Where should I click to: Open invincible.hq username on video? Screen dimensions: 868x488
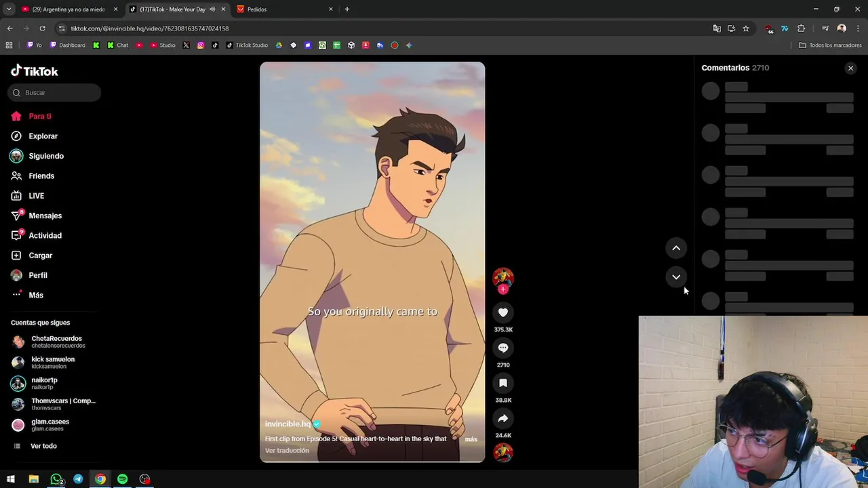tap(288, 424)
